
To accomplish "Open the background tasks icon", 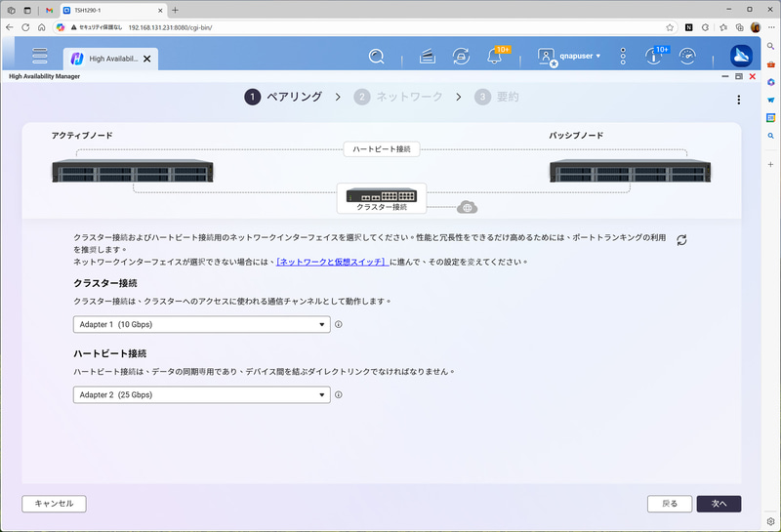I will 428,57.
